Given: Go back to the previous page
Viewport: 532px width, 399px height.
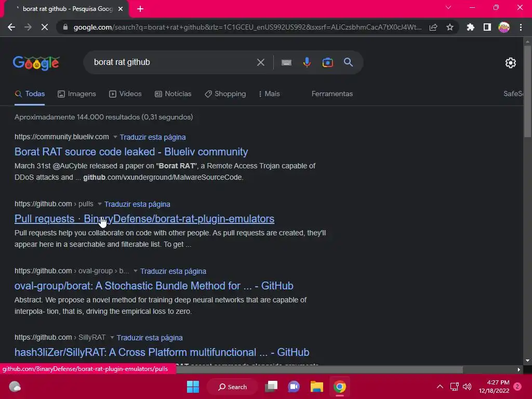Looking at the screenshot, I should 11,27.
